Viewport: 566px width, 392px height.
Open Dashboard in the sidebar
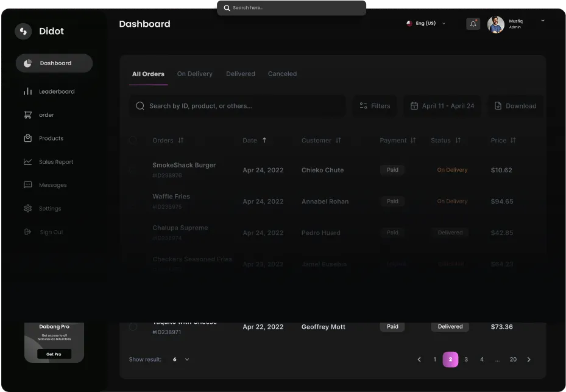(54, 63)
